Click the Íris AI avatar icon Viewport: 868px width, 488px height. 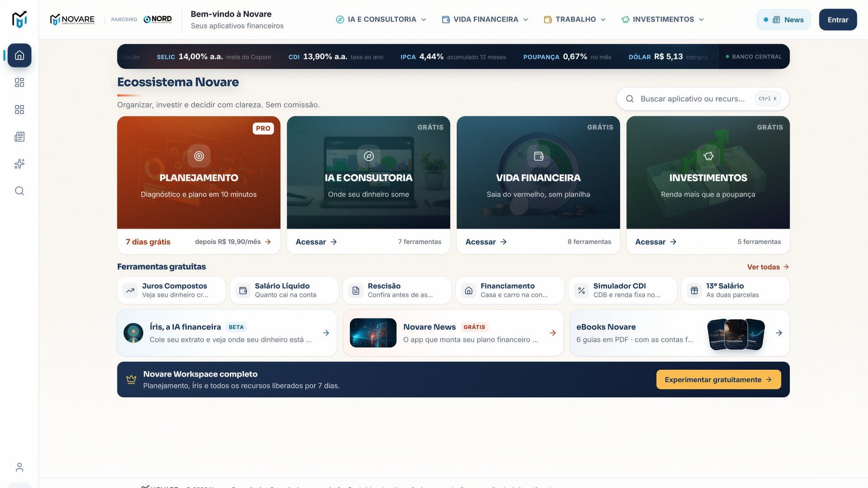point(133,333)
